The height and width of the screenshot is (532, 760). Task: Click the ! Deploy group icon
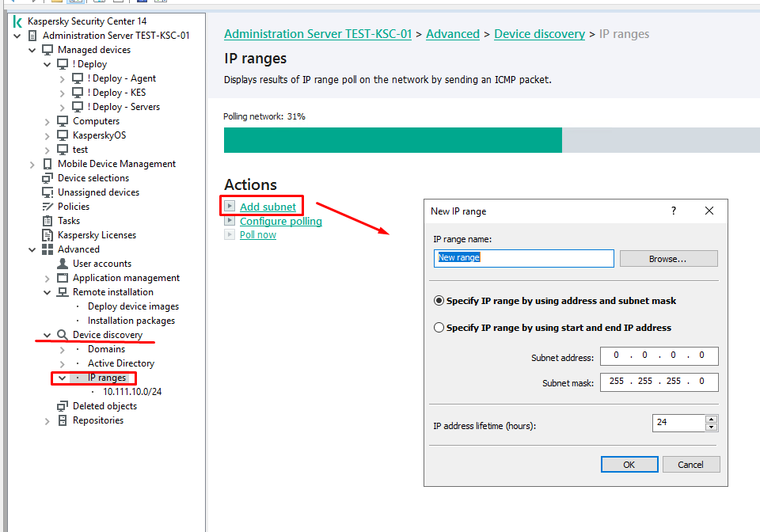63,64
